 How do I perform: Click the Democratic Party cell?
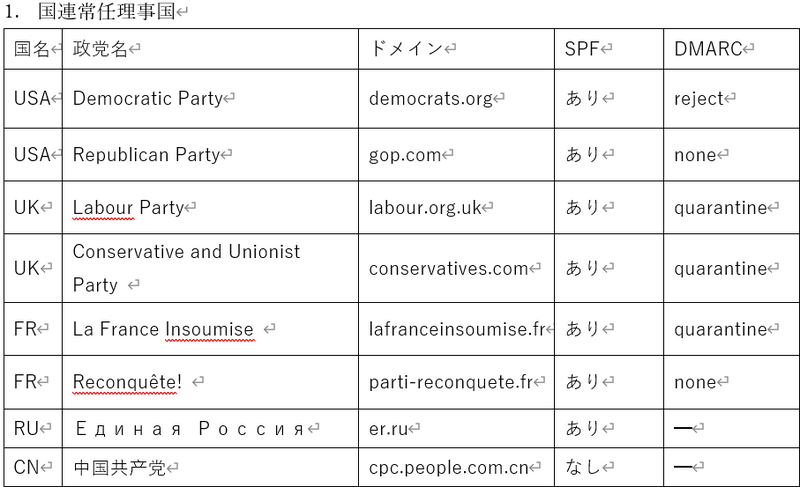[147, 98]
